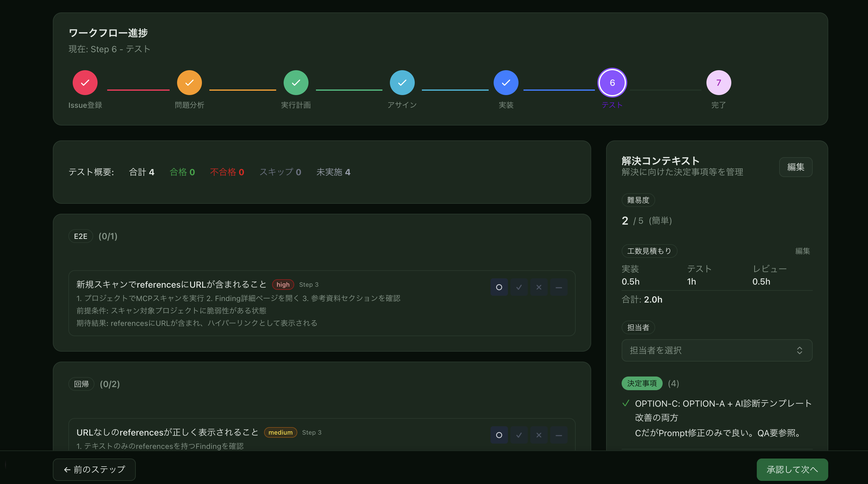Skip the E2E test using the minus icon
The width and height of the screenshot is (868, 484).
tap(559, 287)
